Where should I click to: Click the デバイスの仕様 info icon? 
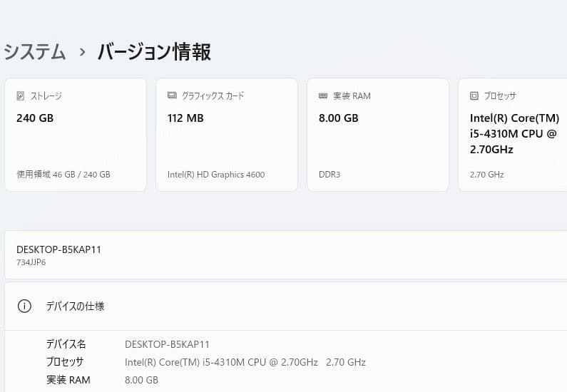[x=24, y=306]
